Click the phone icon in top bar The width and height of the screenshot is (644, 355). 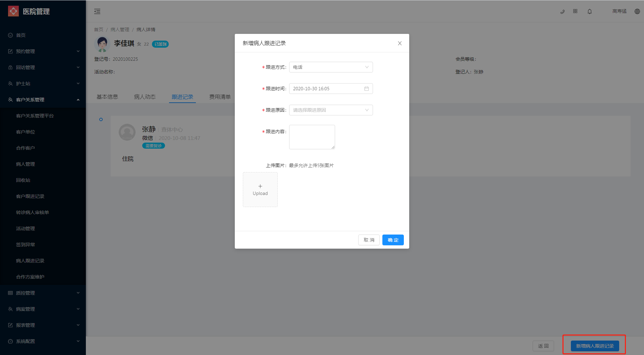tap(562, 11)
